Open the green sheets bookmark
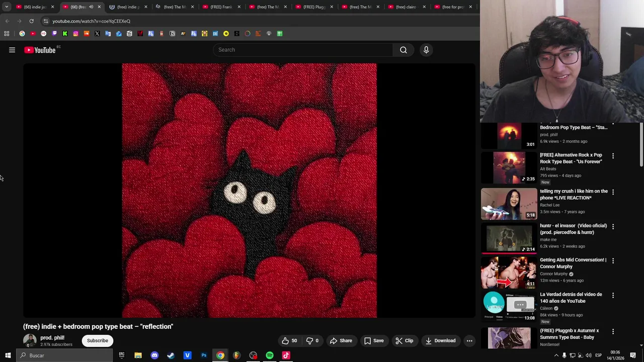The height and width of the screenshot is (362, 644). point(280,34)
